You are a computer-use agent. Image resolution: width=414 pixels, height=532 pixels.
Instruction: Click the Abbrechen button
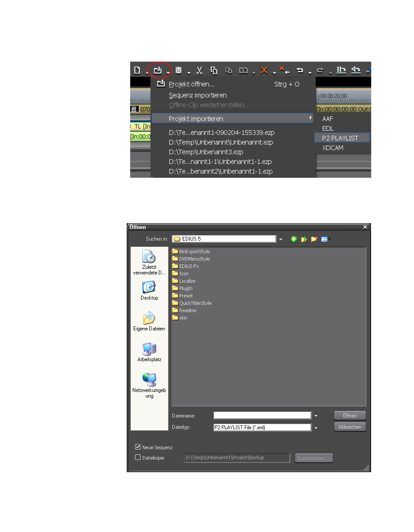tap(349, 427)
